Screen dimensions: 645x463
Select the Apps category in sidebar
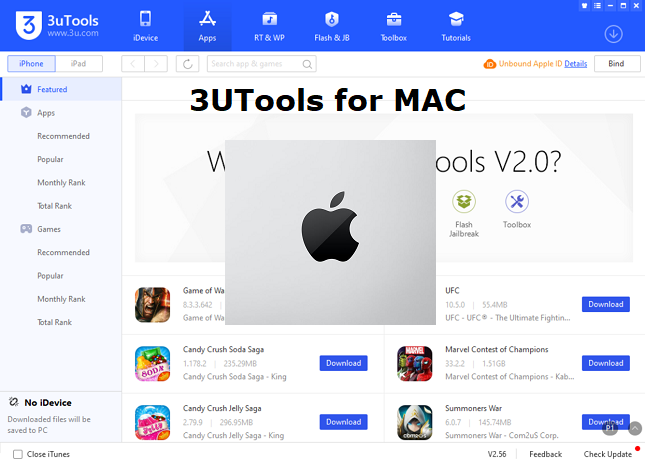pyautogui.click(x=62, y=113)
